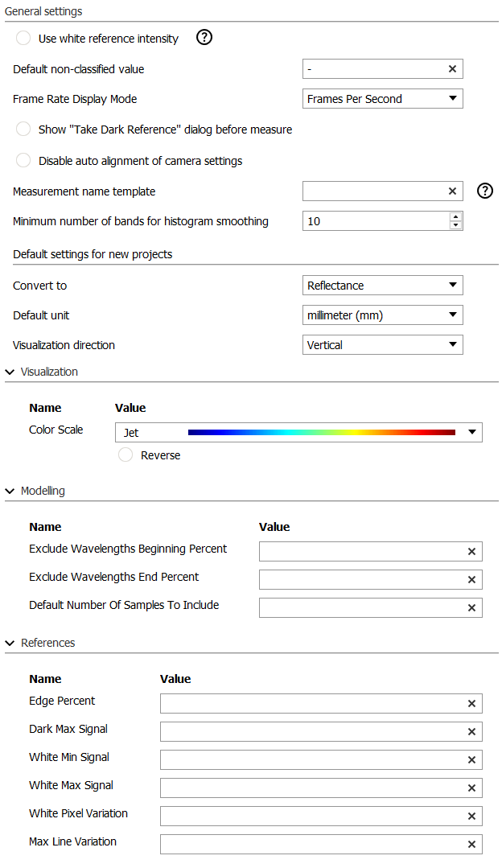Image resolution: width=502 pixels, height=868 pixels.
Task: Enable Reverse color scale option
Action: pos(125,455)
